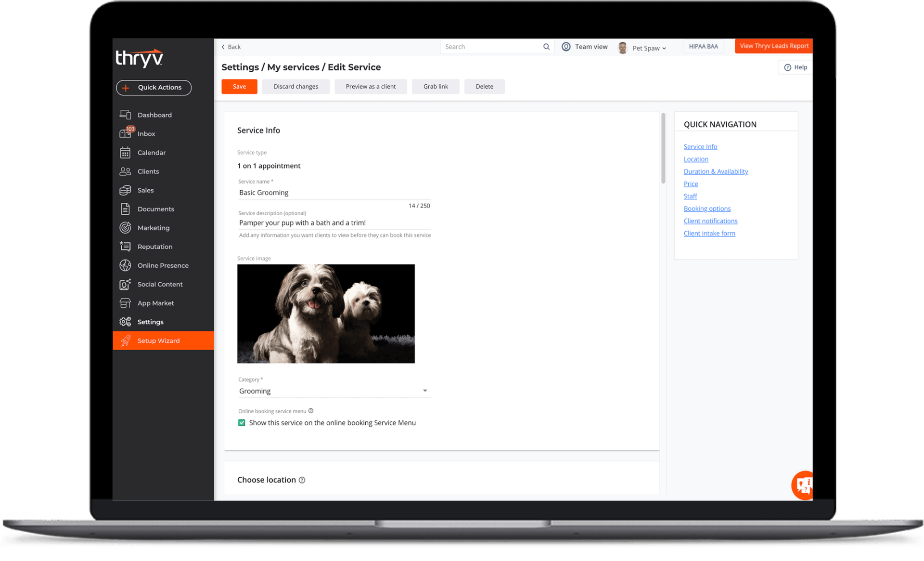The height and width of the screenshot is (561, 924).
Task: Uncheck Show this service on booking menu
Action: 242,423
